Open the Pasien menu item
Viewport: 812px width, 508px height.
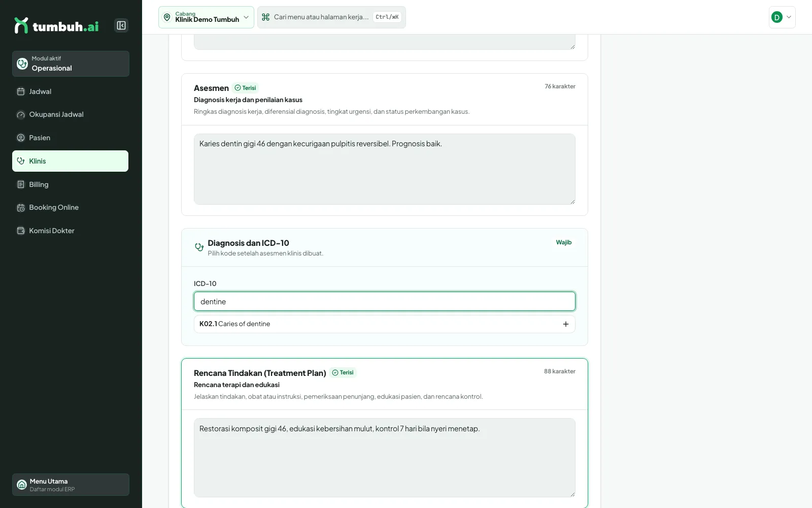(70, 138)
